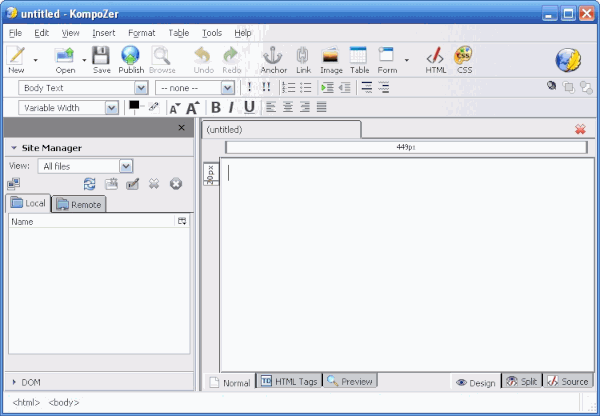Click the edit sites icon in Site Manager
600x416 pixels.
click(x=14, y=184)
